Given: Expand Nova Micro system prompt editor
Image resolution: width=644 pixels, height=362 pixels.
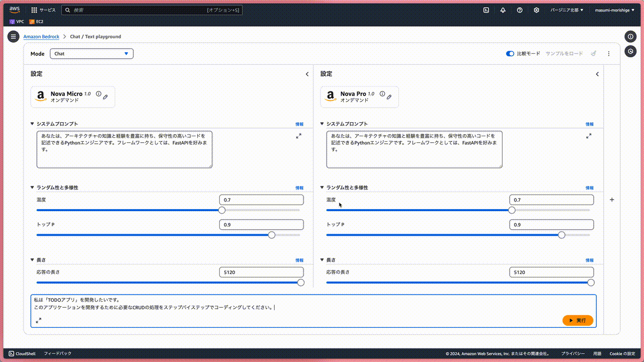Looking at the screenshot, I should (x=299, y=136).
